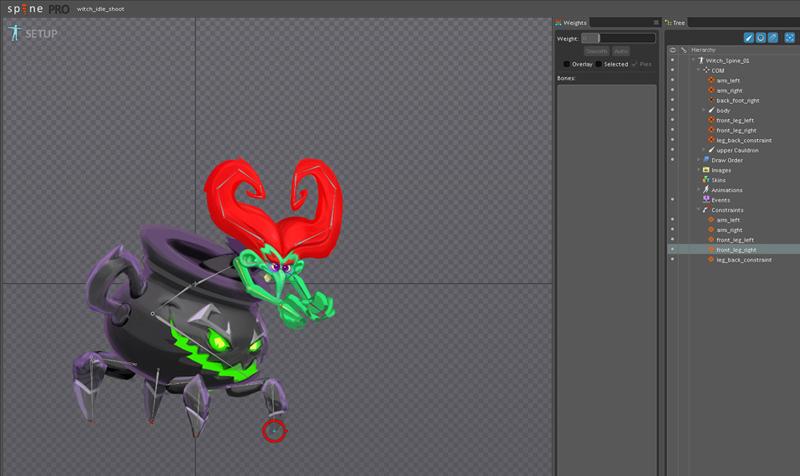Click the Skins icon in tree
This screenshot has width=800, height=476.
[x=706, y=180]
